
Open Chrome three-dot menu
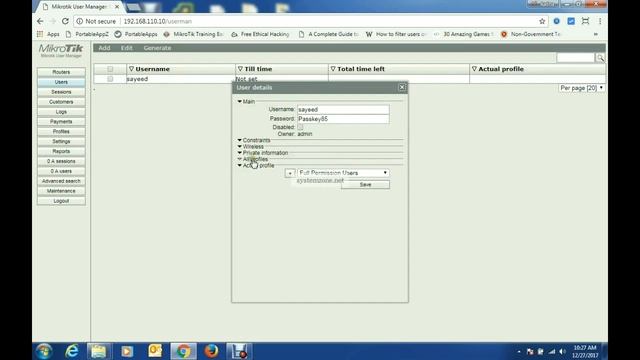pos(600,21)
